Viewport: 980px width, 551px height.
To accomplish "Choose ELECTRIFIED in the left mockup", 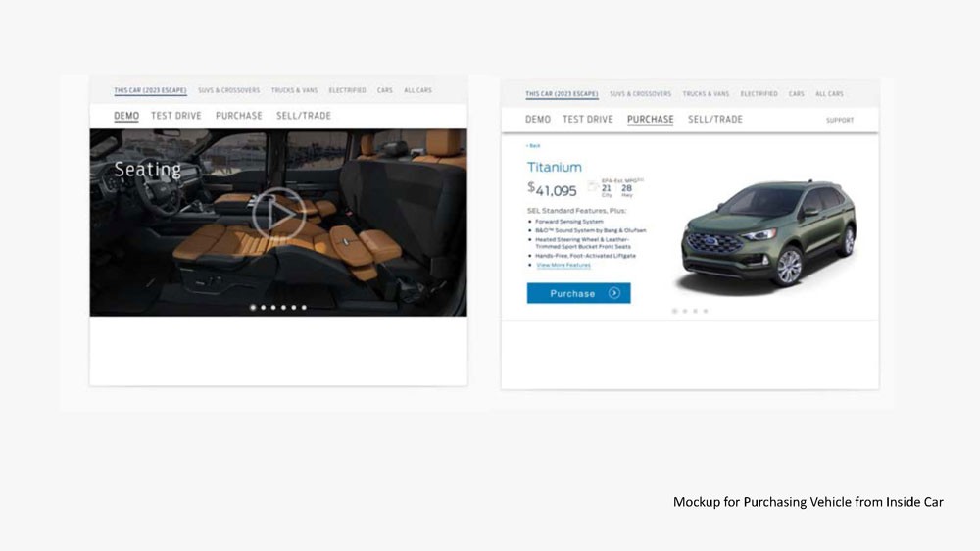I will [x=348, y=90].
